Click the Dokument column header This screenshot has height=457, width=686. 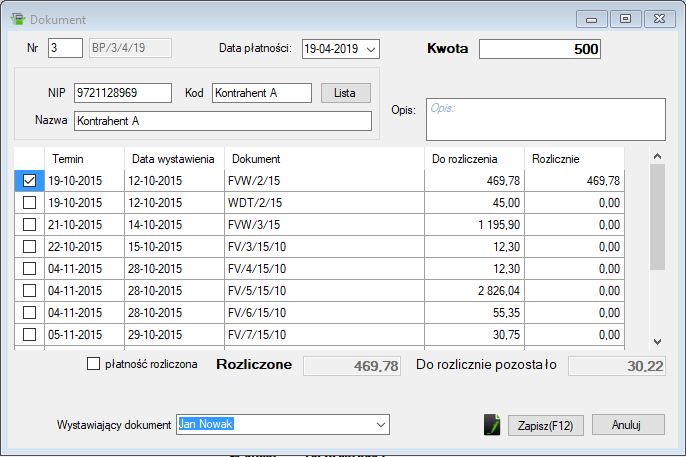[256, 159]
